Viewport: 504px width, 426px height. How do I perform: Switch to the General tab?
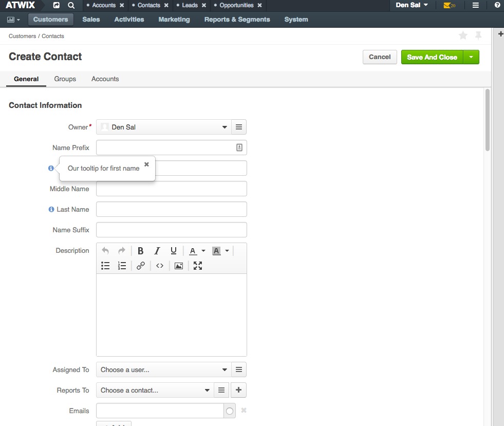click(26, 79)
